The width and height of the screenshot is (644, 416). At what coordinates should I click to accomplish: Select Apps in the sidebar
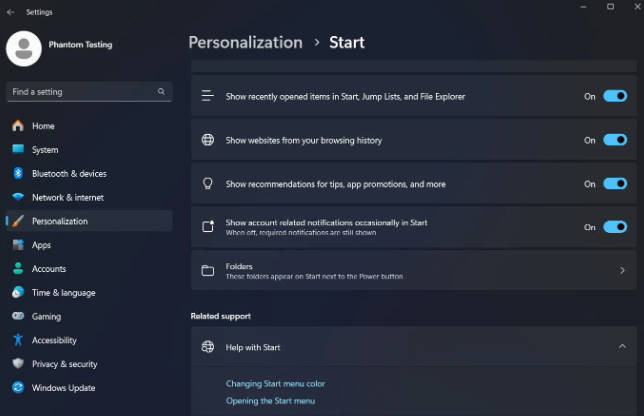[89, 245]
